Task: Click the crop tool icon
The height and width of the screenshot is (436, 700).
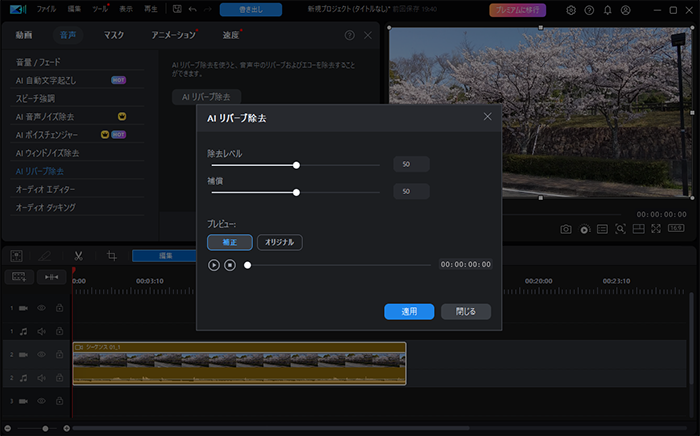Action: tap(112, 256)
